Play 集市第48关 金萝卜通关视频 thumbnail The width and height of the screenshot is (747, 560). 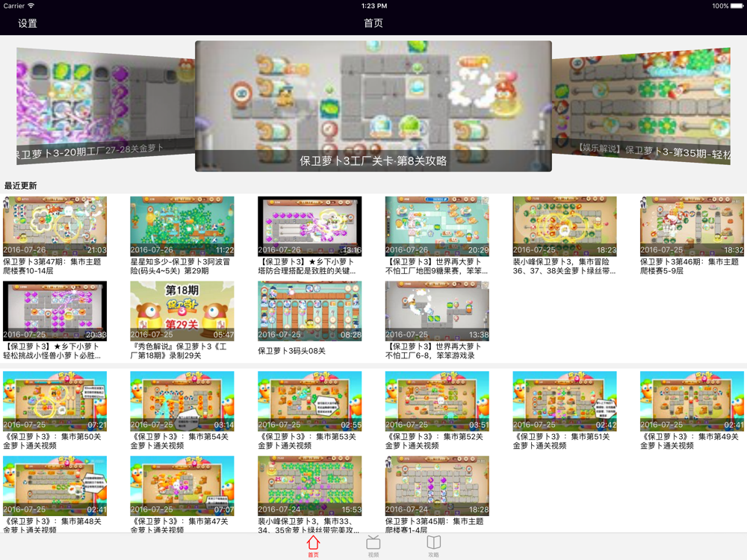tap(55, 486)
